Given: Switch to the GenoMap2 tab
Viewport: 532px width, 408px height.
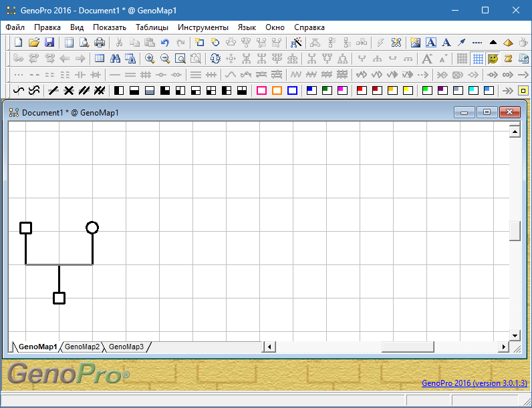Looking at the screenshot, I should point(82,347).
